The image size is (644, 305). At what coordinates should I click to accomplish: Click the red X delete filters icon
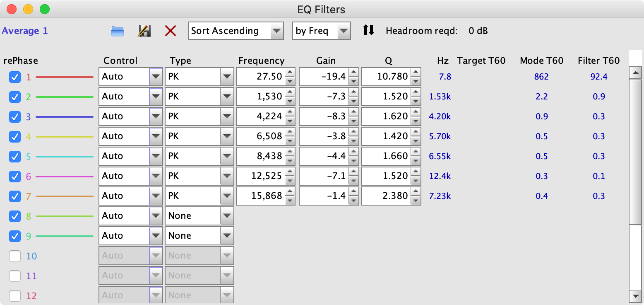(x=171, y=31)
